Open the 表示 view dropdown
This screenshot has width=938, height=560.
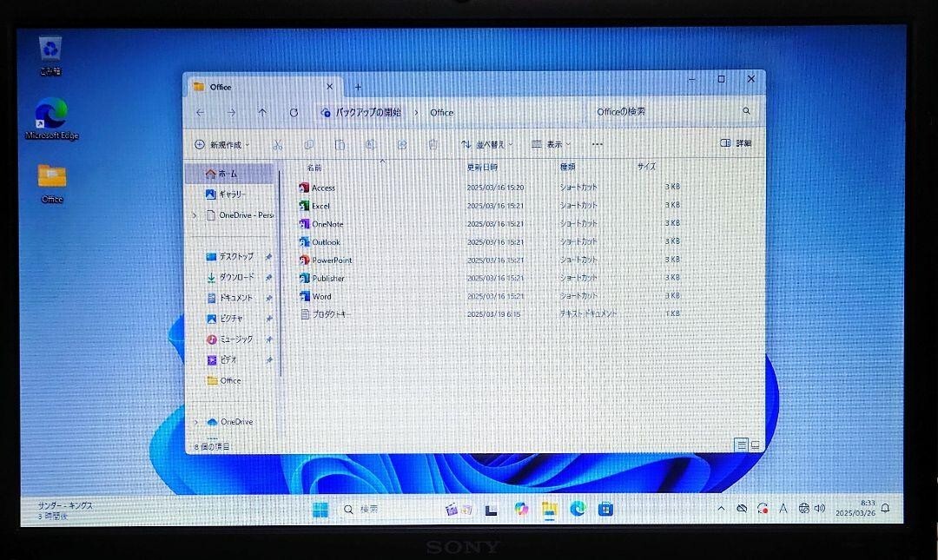pos(551,144)
